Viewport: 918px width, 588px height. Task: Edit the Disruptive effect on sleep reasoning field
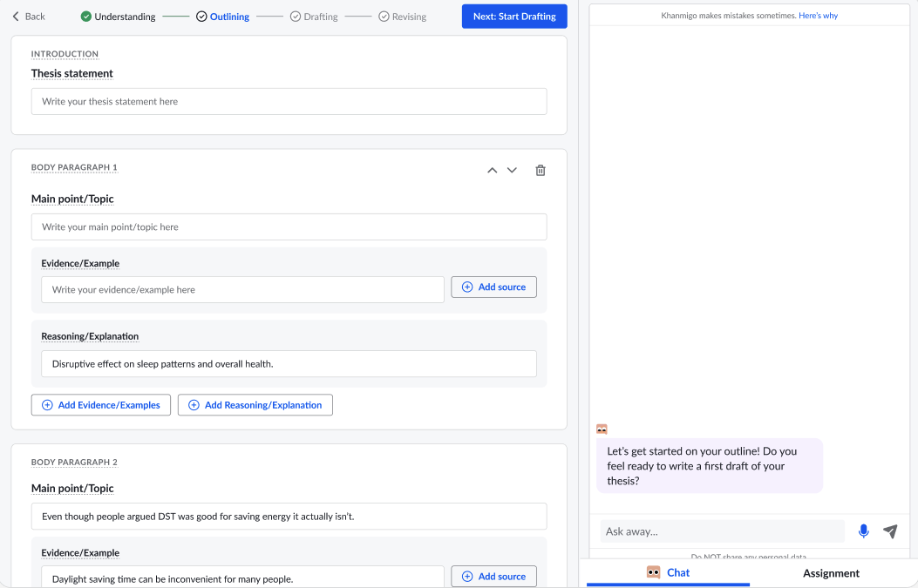[x=289, y=364]
